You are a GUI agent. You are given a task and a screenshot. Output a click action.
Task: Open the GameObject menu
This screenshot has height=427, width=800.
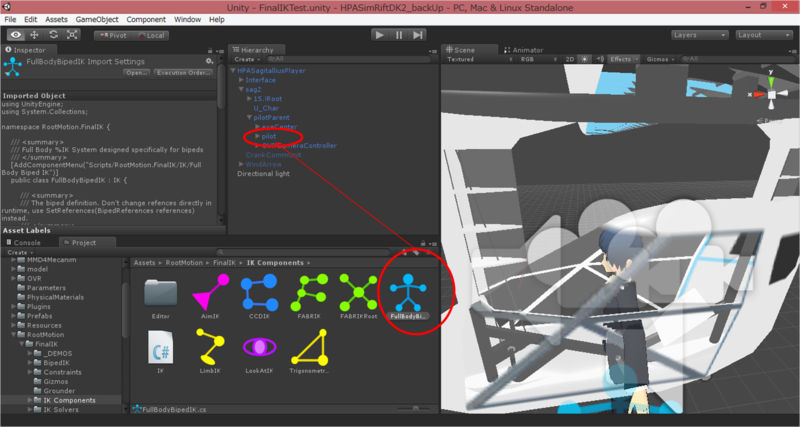pyautogui.click(x=97, y=19)
